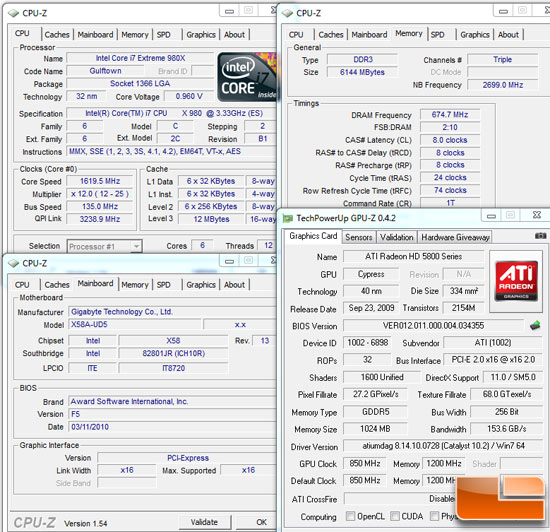
Task: Click the Award Software International BIOS brand
Action: coord(172,402)
